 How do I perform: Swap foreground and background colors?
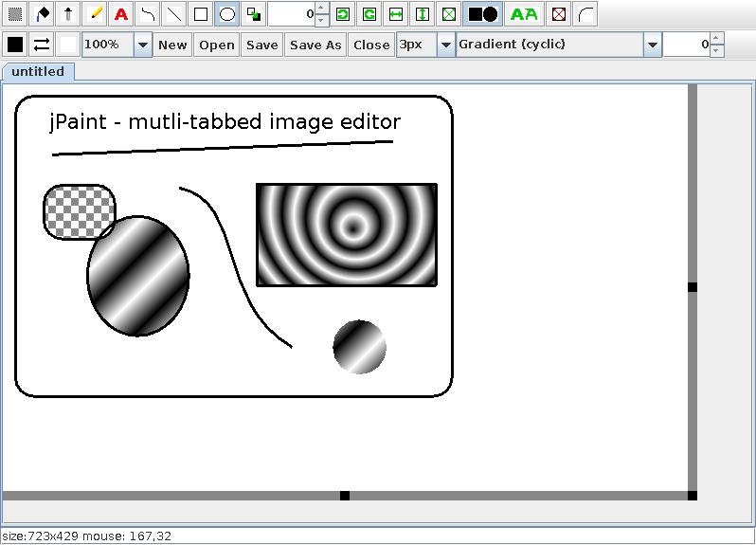click(42, 45)
